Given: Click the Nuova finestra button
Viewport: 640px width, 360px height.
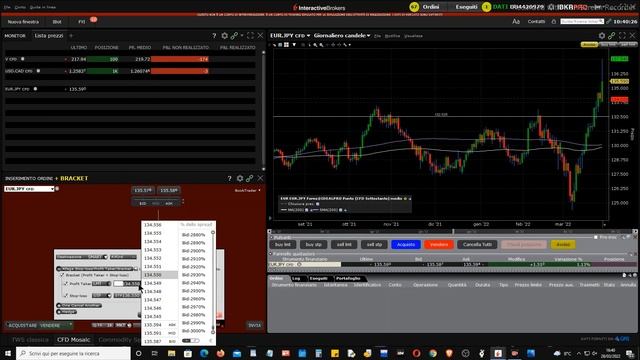Looking at the screenshot, I should [23, 22].
